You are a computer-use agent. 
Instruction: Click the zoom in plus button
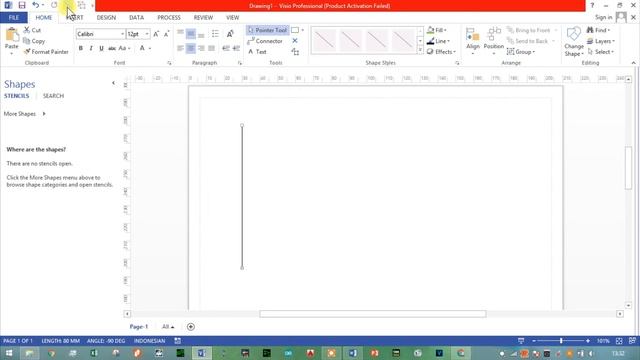coord(588,341)
